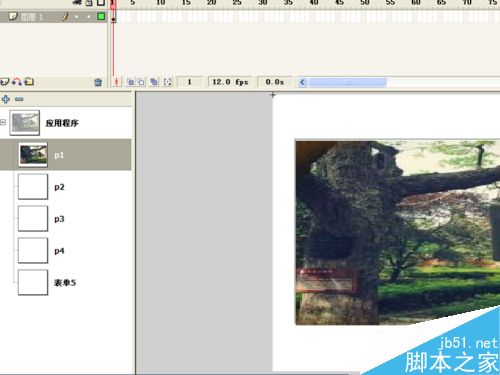Viewport: 500px width, 375px height.
Task: Click the p2 screen label
Action: pyautogui.click(x=59, y=187)
